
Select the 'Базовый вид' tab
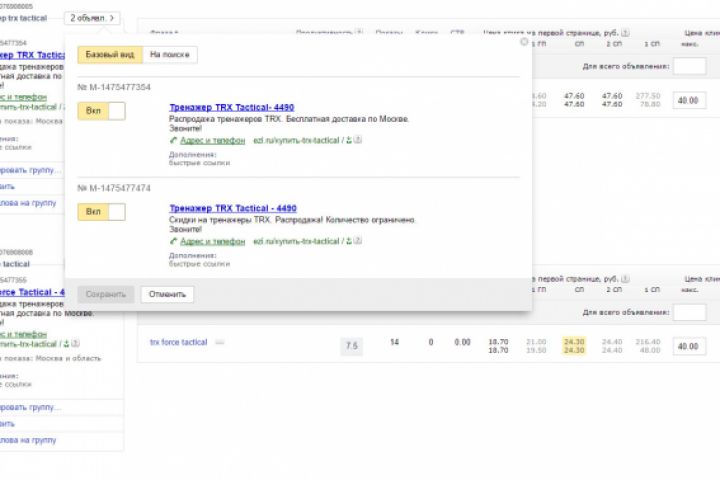pos(110,55)
